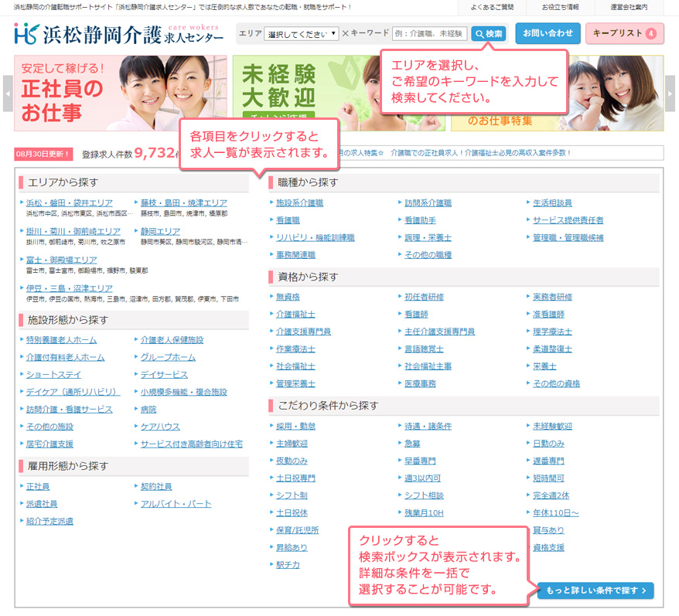Viewport: 679px width, 616px height.
Task: Click the お問い合わせ button
Action: click(548, 33)
